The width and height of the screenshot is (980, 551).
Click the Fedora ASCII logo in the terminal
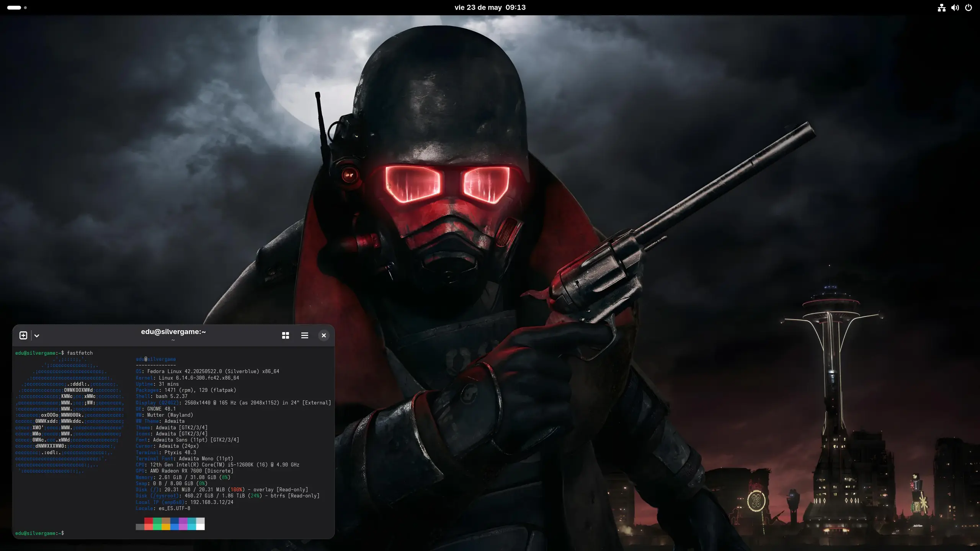pos(70,415)
